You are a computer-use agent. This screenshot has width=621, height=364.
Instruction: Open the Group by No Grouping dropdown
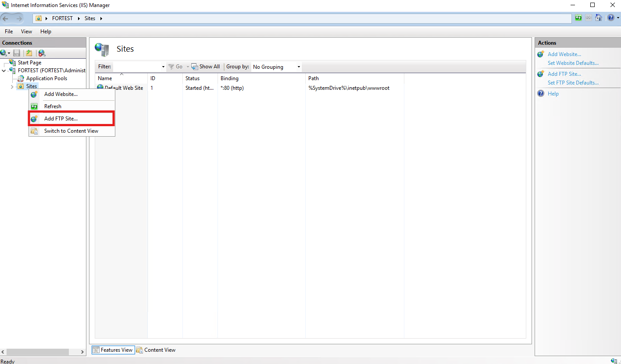tap(277, 67)
